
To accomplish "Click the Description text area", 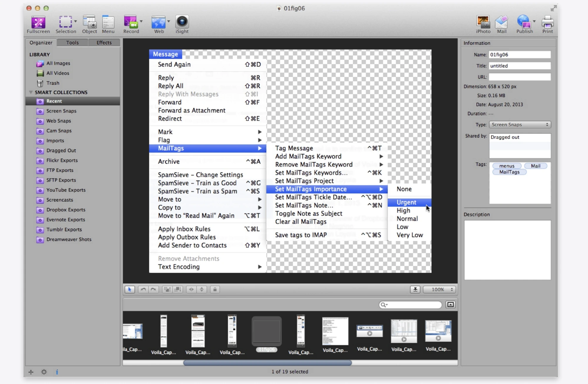I will (x=507, y=250).
